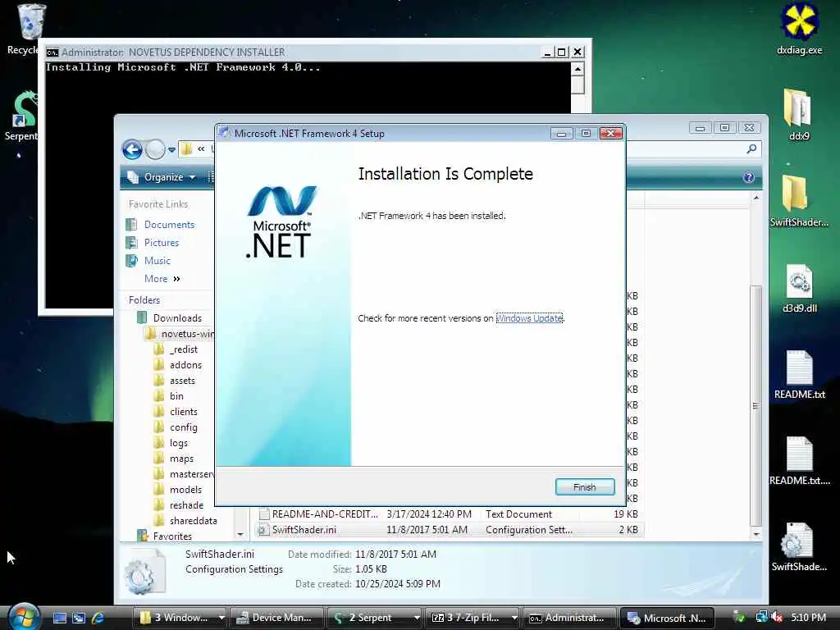Click the console window system menu icon

pyautogui.click(x=52, y=52)
